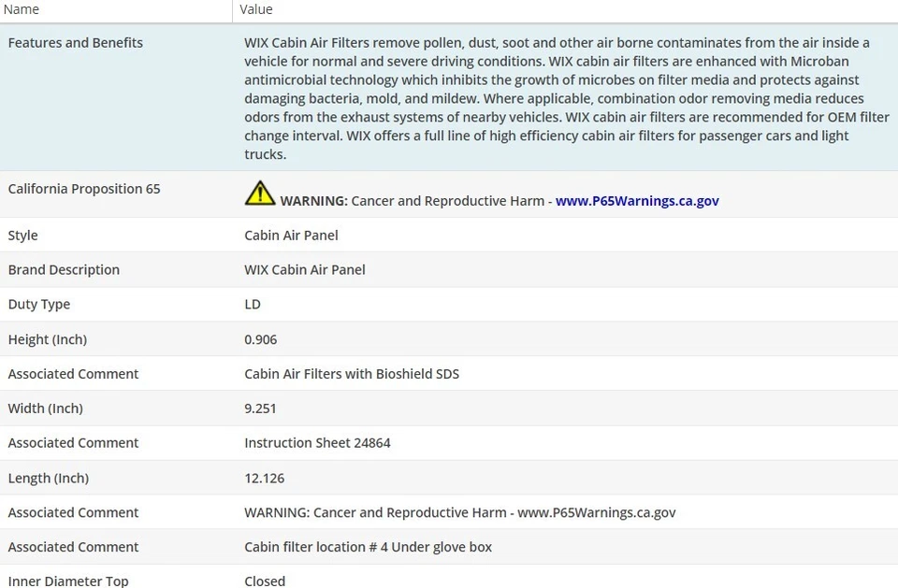
Task: Select the LD duty type value
Action: [x=253, y=305]
